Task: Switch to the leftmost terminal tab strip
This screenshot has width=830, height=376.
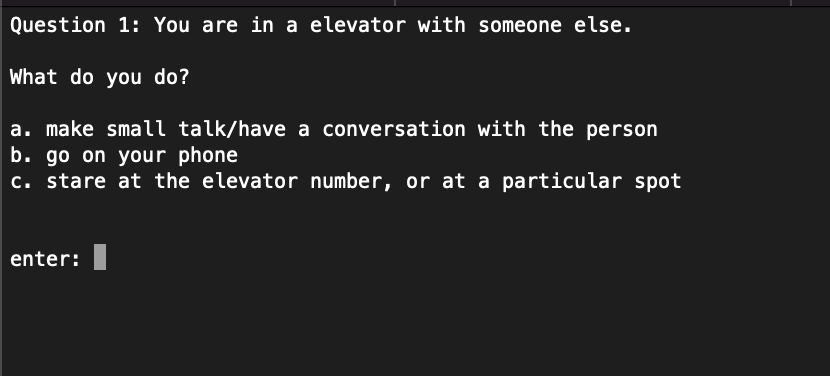Action: 197,3
